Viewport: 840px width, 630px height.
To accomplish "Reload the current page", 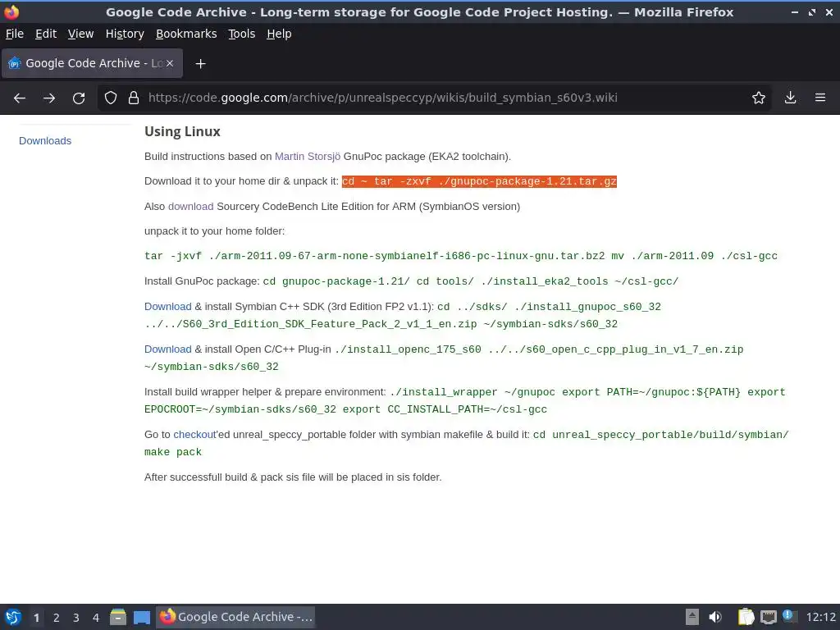I will click(79, 98).
